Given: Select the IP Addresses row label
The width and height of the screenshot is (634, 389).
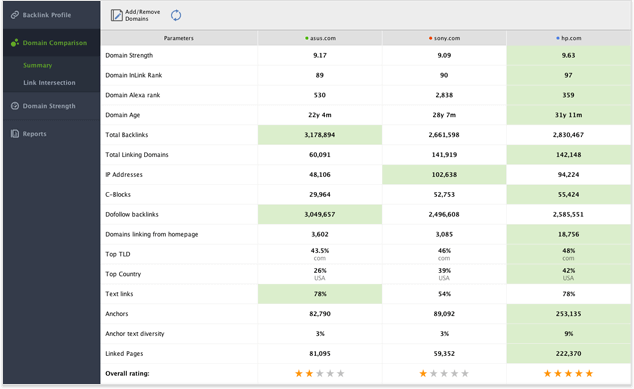Looking at the screenshot, I should (124, 175).
